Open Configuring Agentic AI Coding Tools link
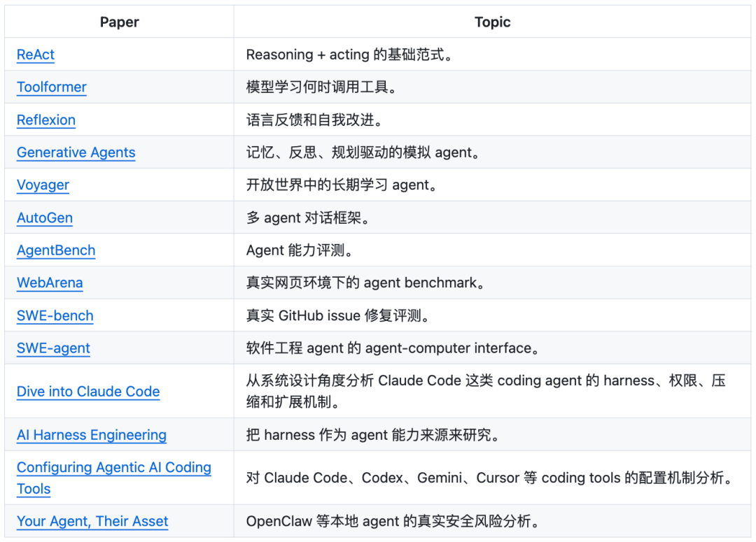Image resolution: width=756 pixels, height=542 pixels. point(114,478)
